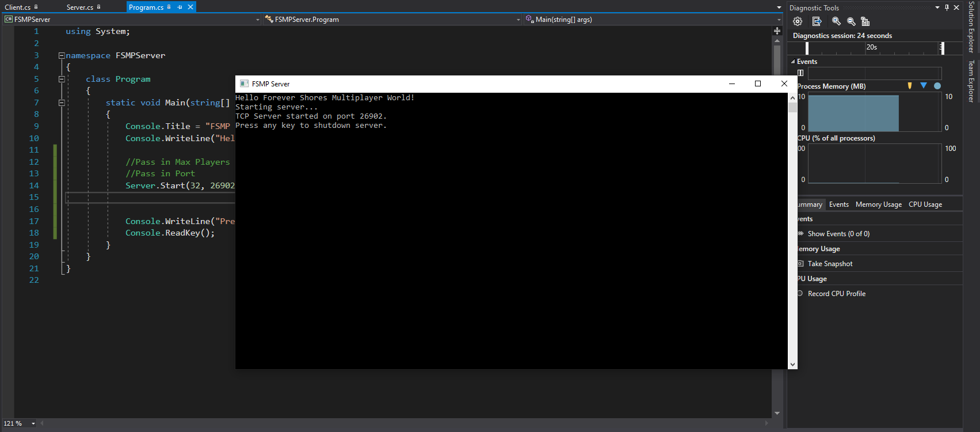The height and width of the screenshot is (432, 980).
Task: Click the console window's scroll down arrow
Action: click(x=792, y=364)
